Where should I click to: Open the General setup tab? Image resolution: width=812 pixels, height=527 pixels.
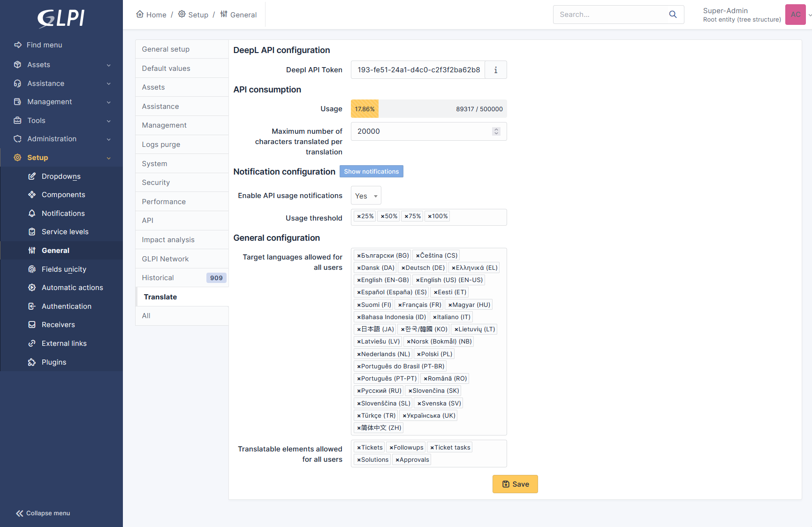click(182, 49)
